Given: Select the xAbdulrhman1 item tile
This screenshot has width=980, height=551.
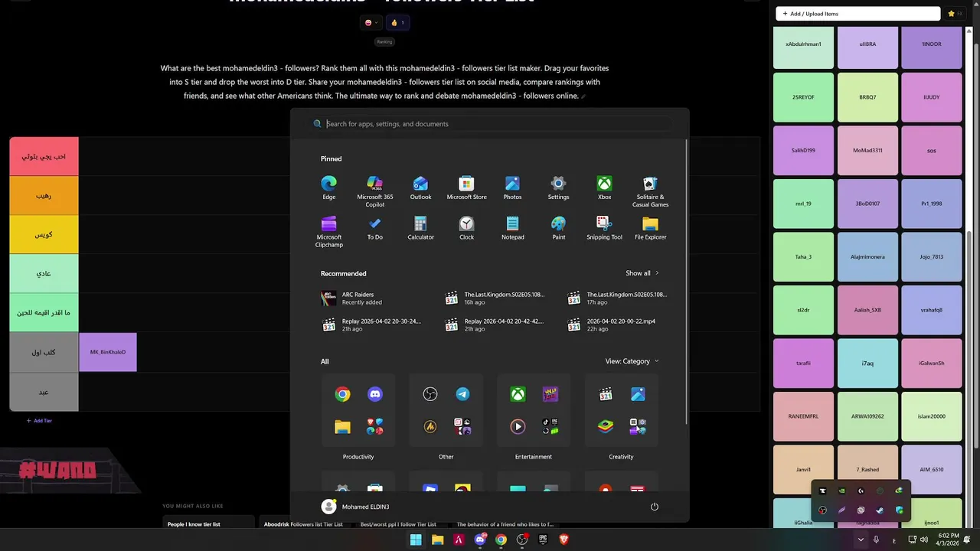Looking at the screenshot, I should click(x=803, y=47).
